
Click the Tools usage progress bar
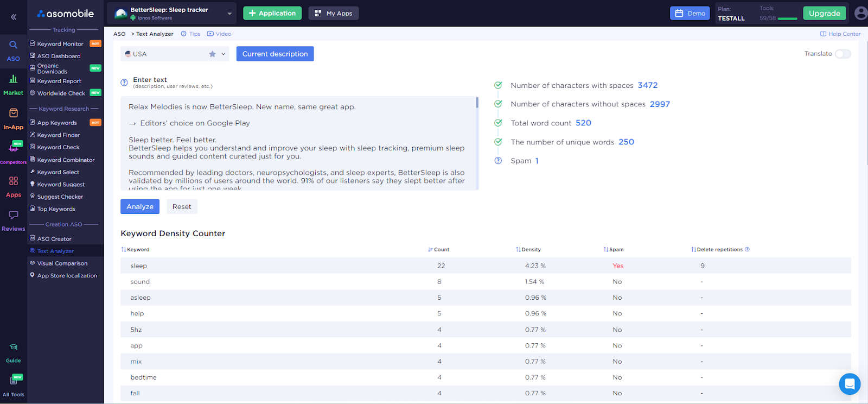(x=788, y=18)
